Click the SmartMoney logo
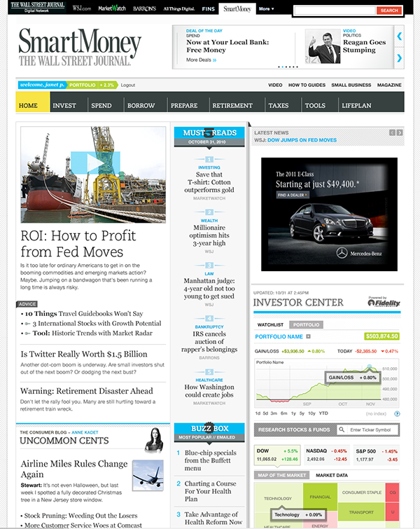 [80, 46]
